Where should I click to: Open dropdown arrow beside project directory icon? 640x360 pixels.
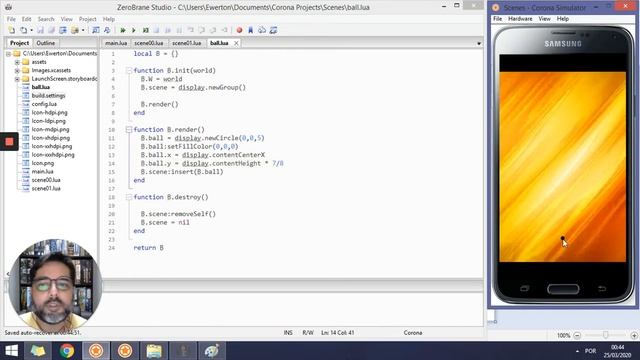pos(83,30)
